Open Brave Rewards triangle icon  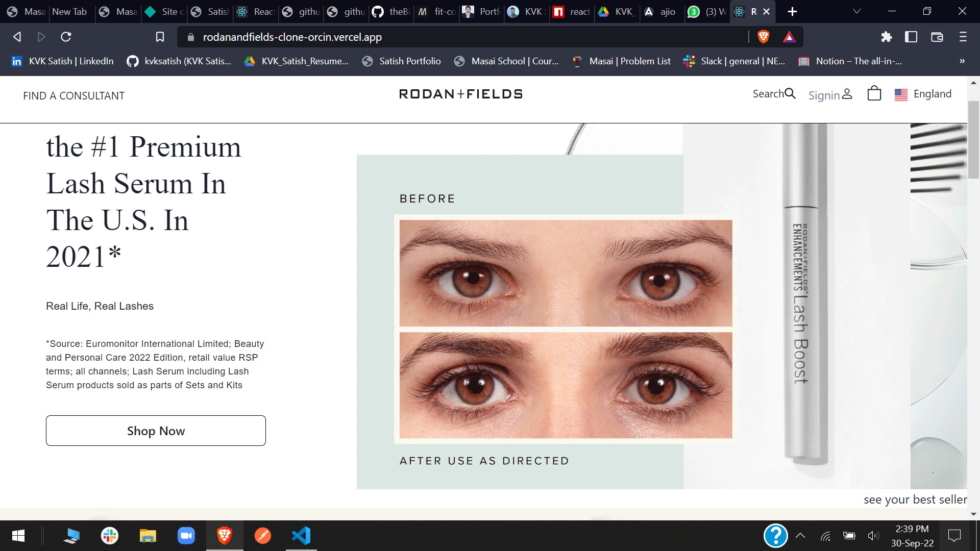[x=789, y=37]
